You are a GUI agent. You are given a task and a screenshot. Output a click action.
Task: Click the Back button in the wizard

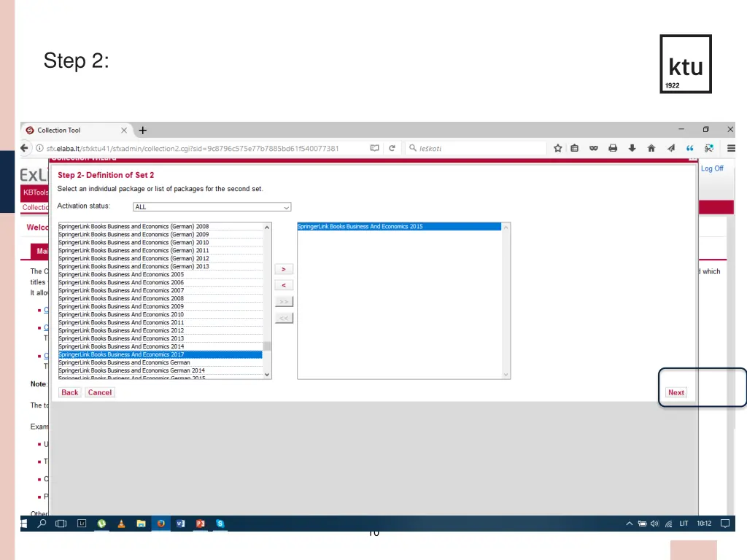coord(69,392)
